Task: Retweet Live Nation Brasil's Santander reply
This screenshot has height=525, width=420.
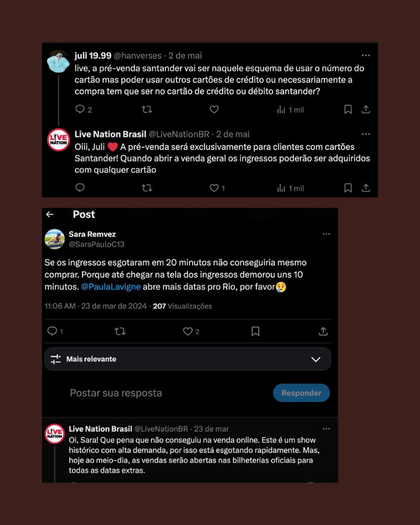Action: pyautogui.click(x=146, y=188)
